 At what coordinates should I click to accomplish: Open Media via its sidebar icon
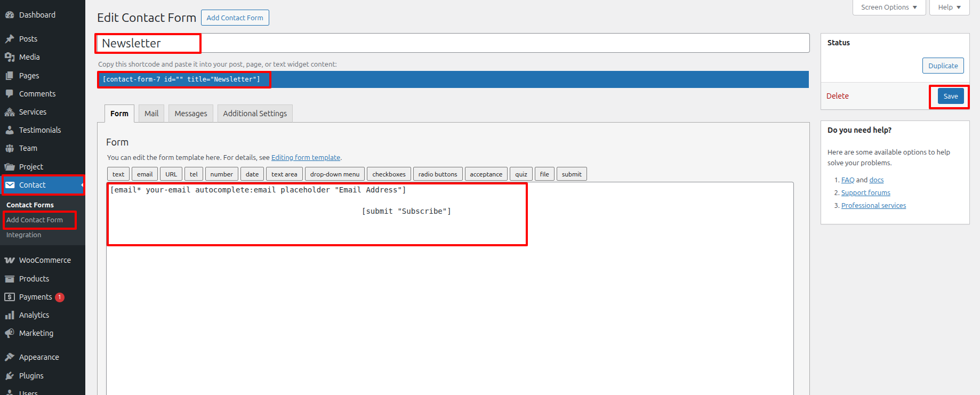(x=10, y=57)
